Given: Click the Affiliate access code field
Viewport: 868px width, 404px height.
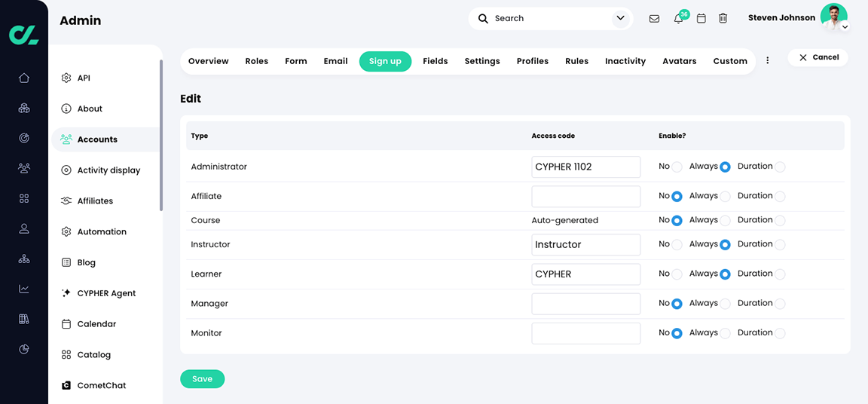Looking at the screenshot, I should point(585,197).
